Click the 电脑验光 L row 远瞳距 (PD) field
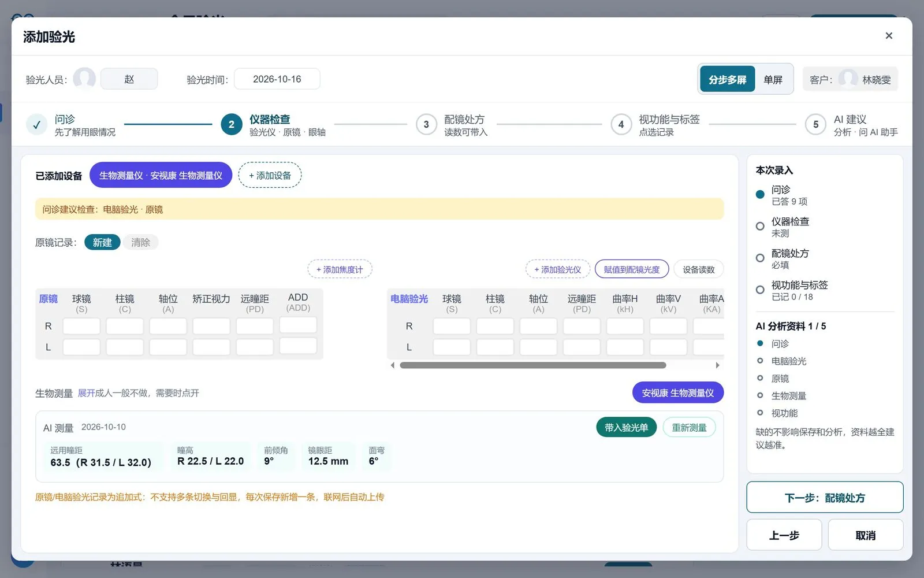Viewport: 924px width, 578px height. [x=582, y=347]
